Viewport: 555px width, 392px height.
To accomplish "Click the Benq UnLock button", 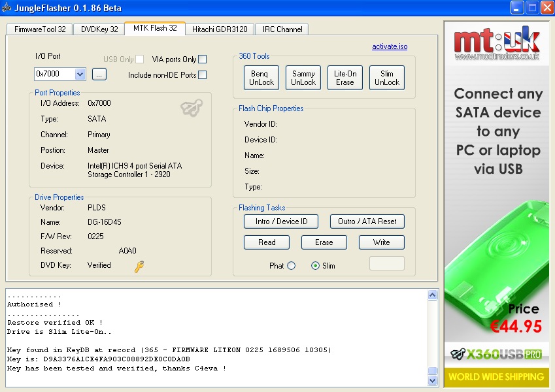I will [261, 78].
